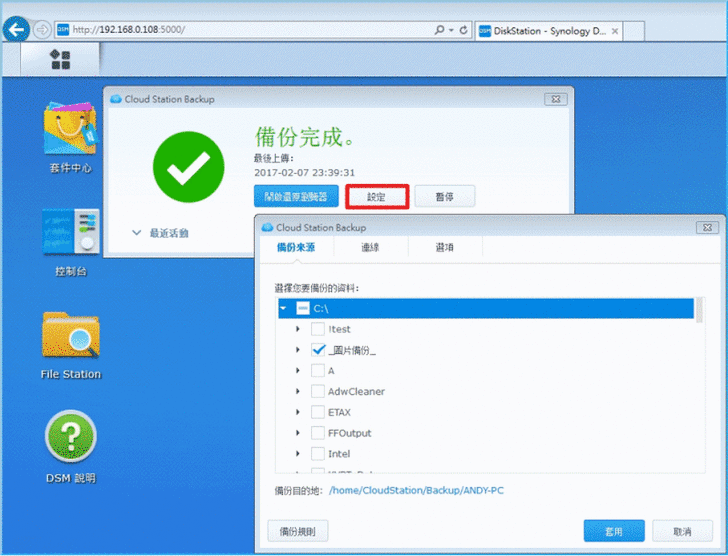This screenshot has width=728, height=556.
Task: Expand the !test folder node
Action: (x=298, y=329)
